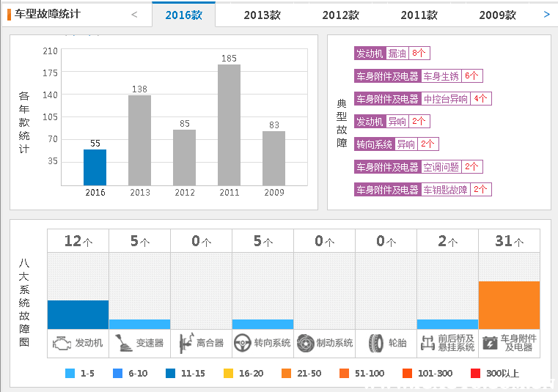This screenshot has height=392, width=558.
Task: Click the suspension (前后桥及悬挂系统) icon
Action: pyautogui.click(x=427, y=342)
